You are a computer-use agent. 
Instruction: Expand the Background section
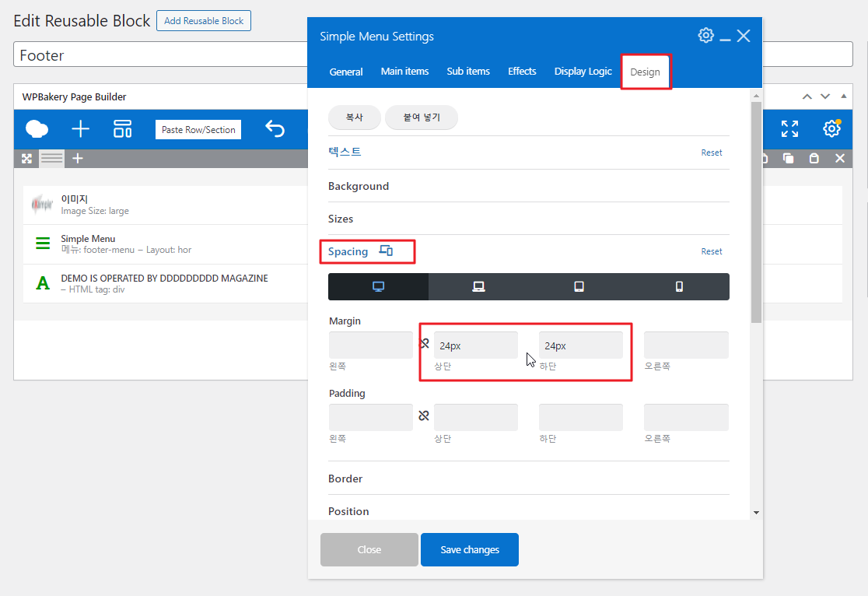[x=358, y=186]
